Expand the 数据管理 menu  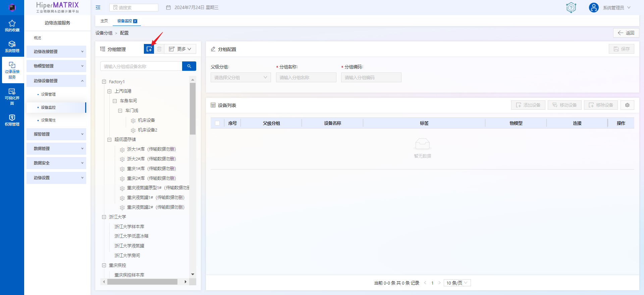click(x=56, y=149)
